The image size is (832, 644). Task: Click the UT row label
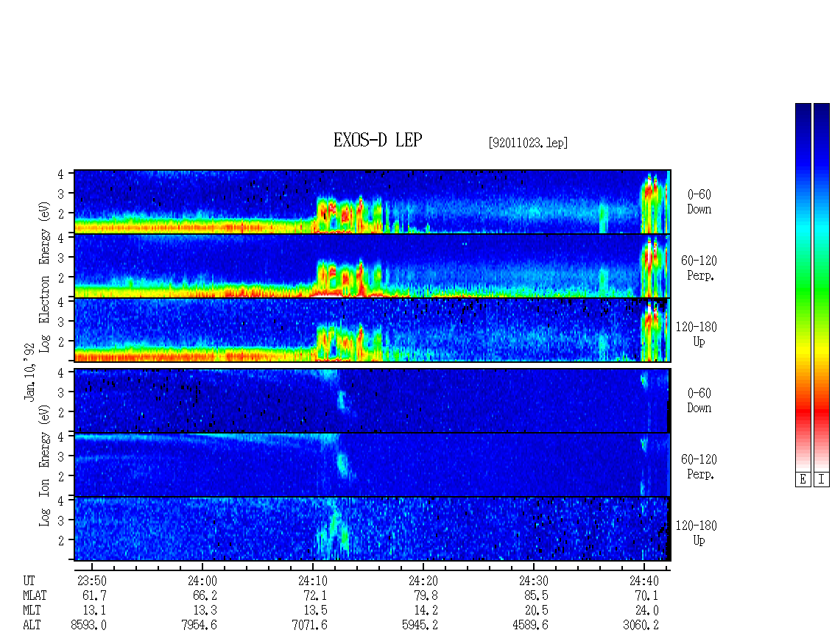click(29, 581)
